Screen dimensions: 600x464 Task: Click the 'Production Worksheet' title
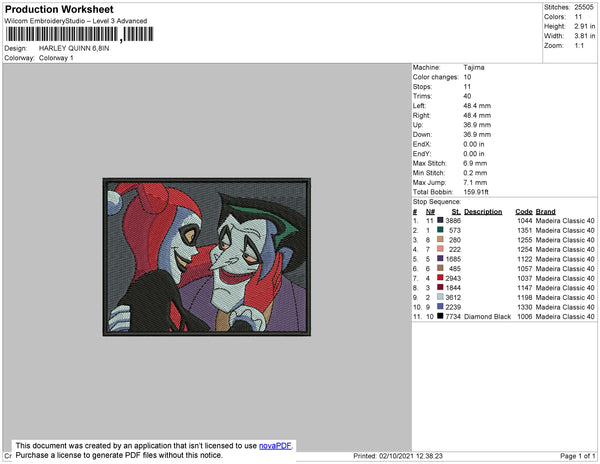[x=59, y=9]
